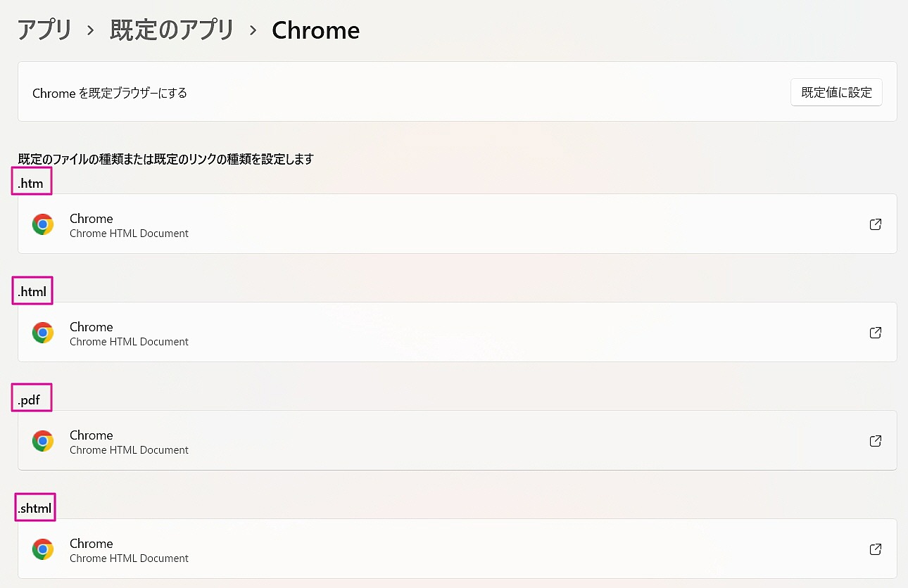Open the external link icon for .pdf

tap(876, 441)
